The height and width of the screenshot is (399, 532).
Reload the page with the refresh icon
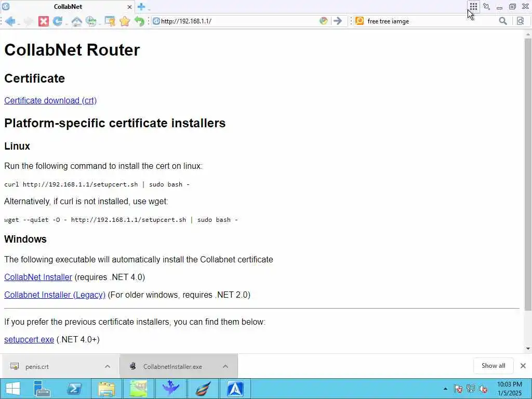point(58,21)
